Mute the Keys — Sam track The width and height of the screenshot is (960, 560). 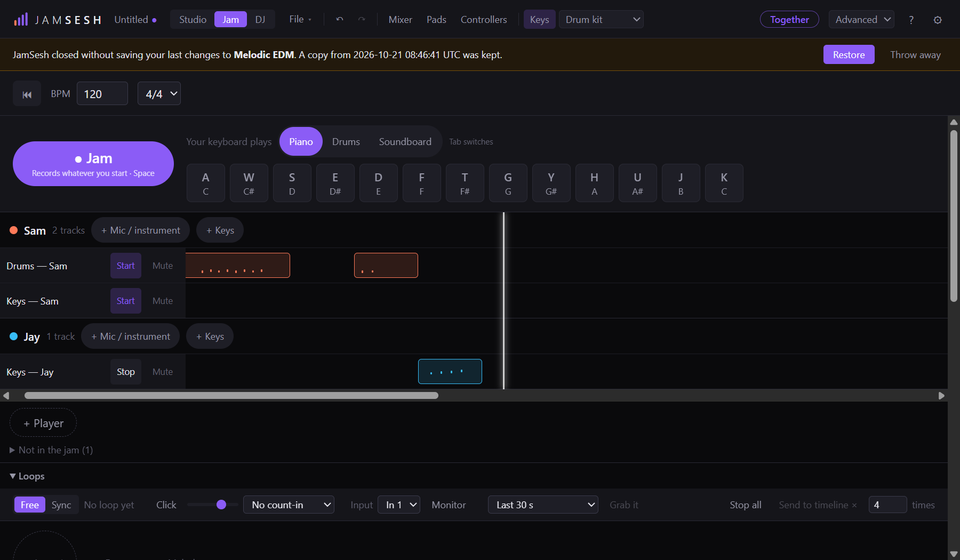pos(163,301)
